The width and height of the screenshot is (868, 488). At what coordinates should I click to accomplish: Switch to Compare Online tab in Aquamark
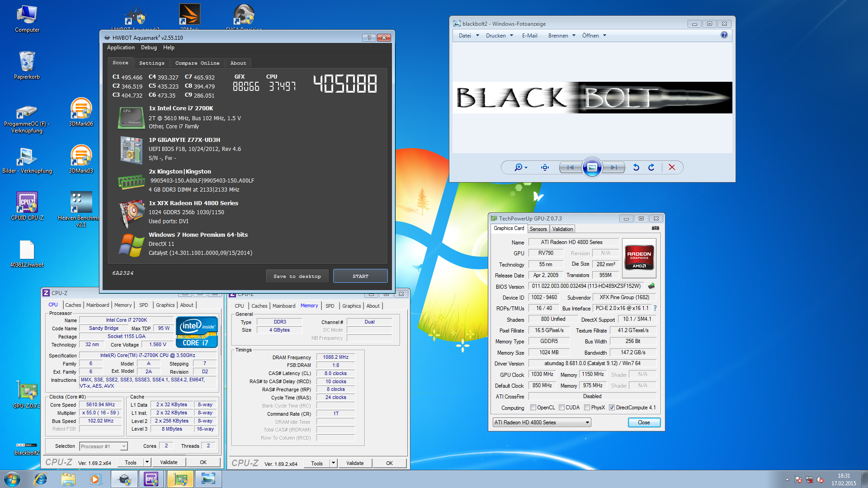coord(198,63)
